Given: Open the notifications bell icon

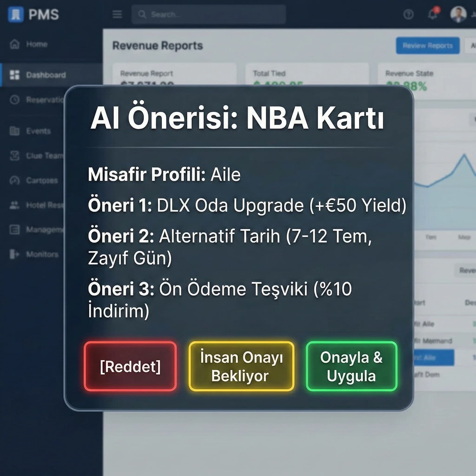Looking at the screenshot, I should point(433,14).
